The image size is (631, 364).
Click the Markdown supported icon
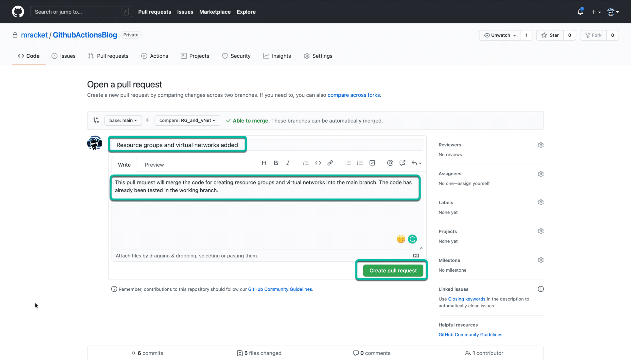416,255
